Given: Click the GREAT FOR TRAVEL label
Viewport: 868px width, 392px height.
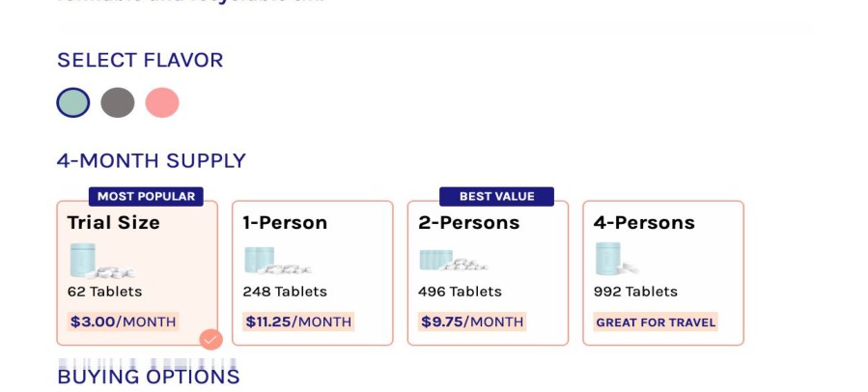Looking at the screenshot, I should click(656, 322).
